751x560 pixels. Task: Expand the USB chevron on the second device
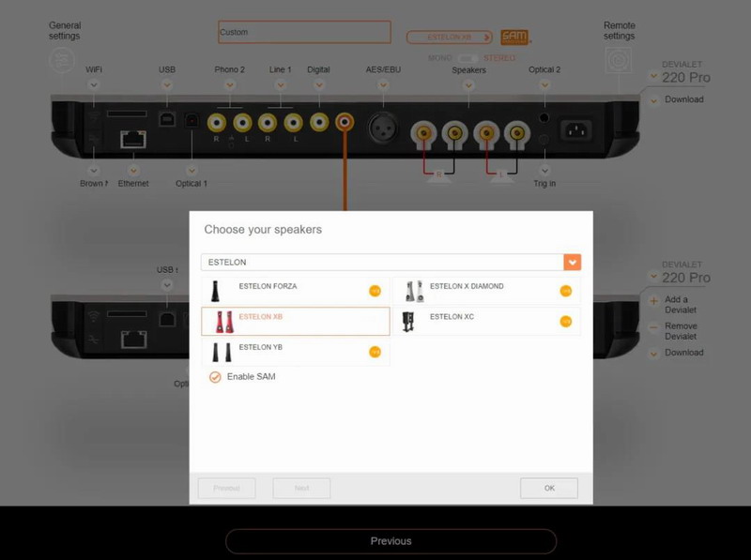tap(167, 285)
